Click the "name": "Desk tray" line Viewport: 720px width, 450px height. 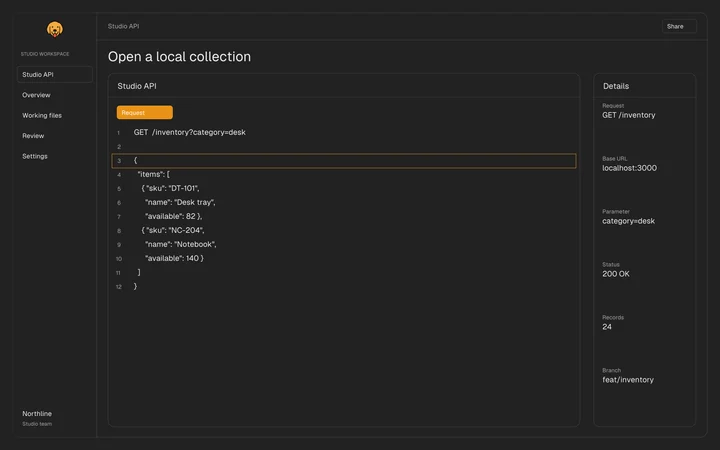tap(180, 202)
